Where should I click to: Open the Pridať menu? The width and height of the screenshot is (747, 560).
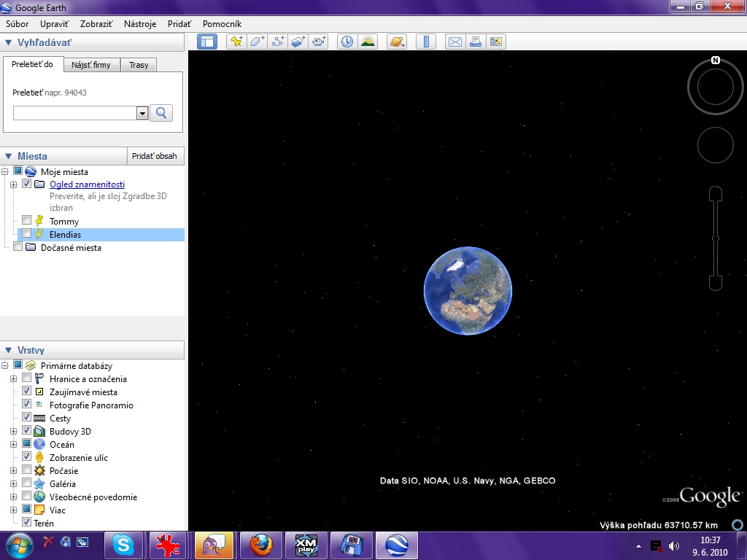[x=179, y=24]
